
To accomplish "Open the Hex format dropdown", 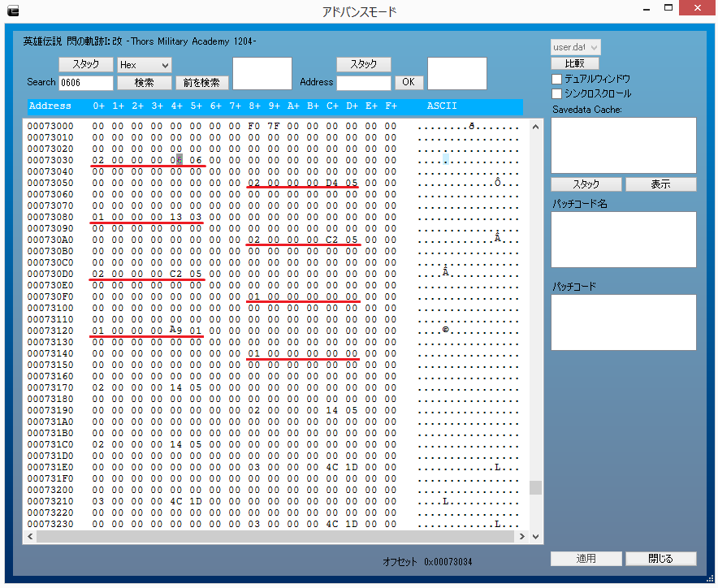I will 144,64.
